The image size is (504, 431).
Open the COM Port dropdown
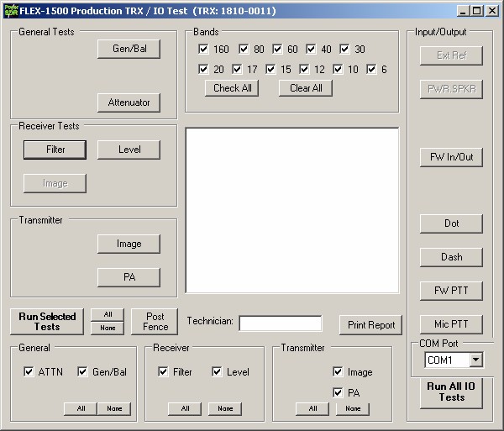(x=476, y=360)
